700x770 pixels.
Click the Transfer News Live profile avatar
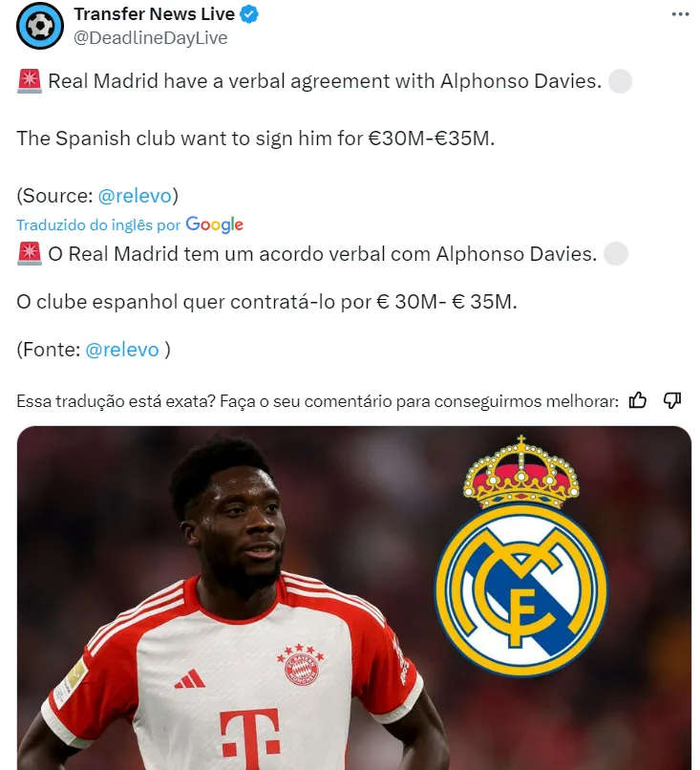pyautogui.click(x=40, y=26)
